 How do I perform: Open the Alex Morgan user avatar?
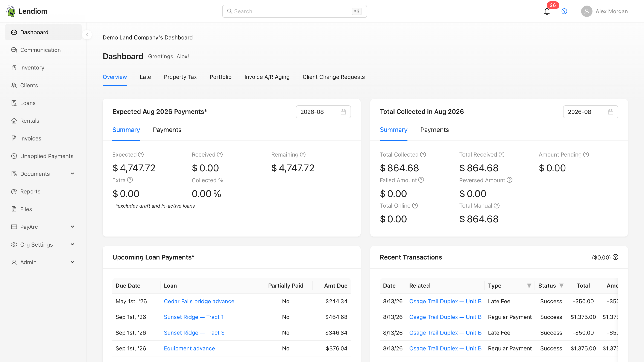coord(586,11)
